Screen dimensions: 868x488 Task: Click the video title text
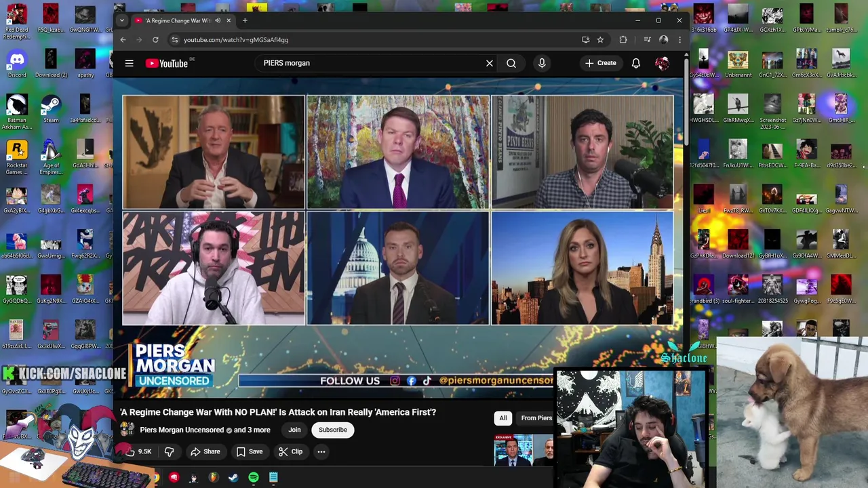point(278,412)
